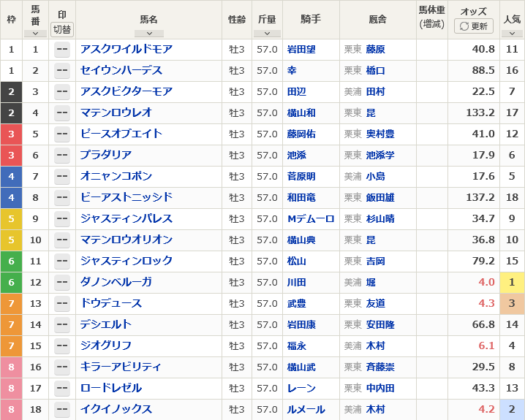Open jockey link 横山和
Screen dimensions: 525x420
coord(301,113)
